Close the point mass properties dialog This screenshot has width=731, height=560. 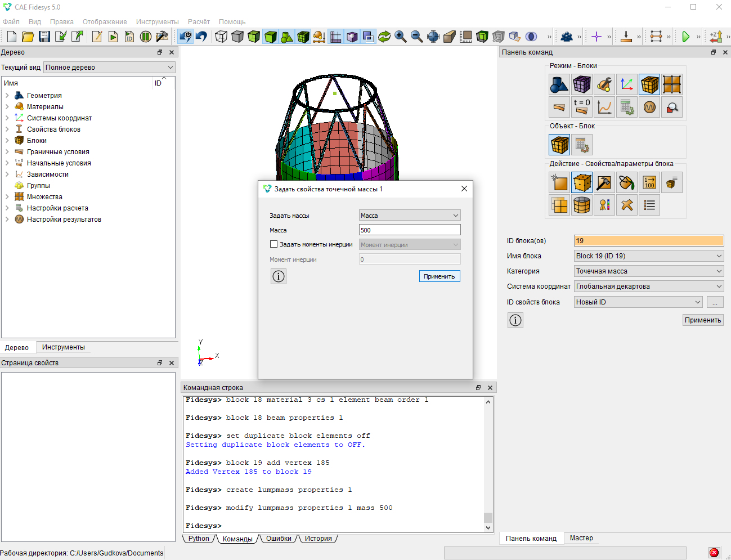(x=464, y=189)
